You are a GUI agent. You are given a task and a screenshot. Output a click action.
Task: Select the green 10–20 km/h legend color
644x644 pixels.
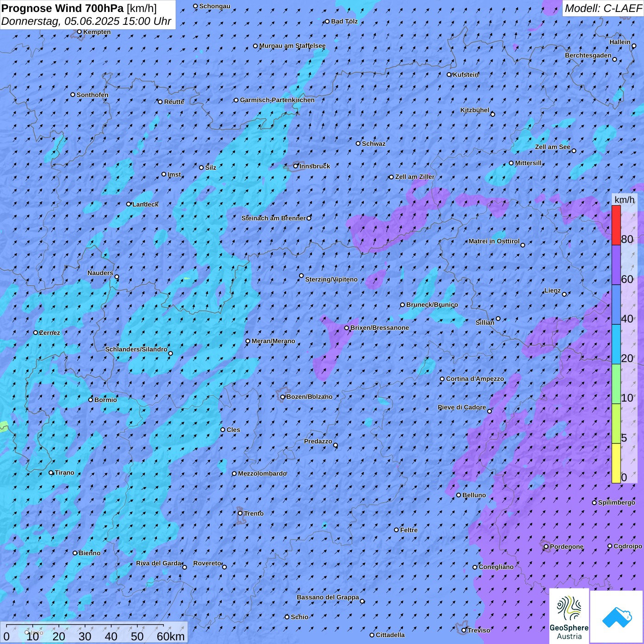616,384
